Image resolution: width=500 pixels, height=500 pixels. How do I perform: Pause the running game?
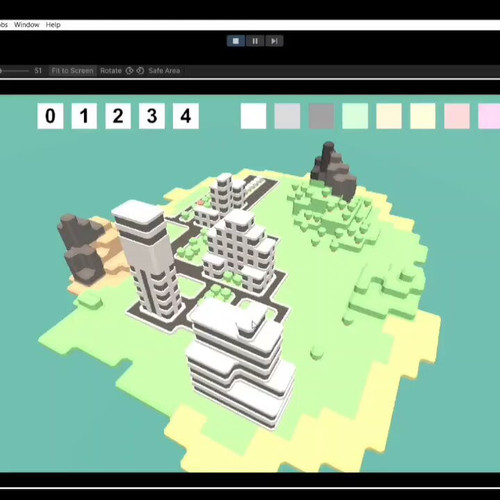coord(255,41)
